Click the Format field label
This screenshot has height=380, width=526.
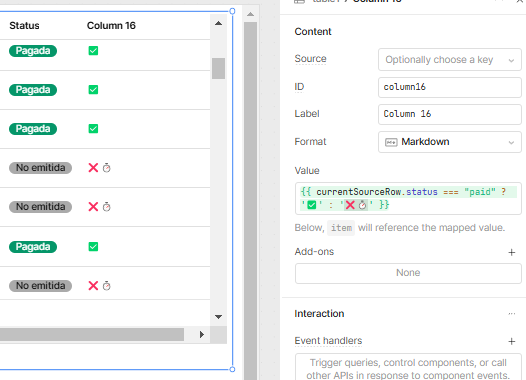310,142
